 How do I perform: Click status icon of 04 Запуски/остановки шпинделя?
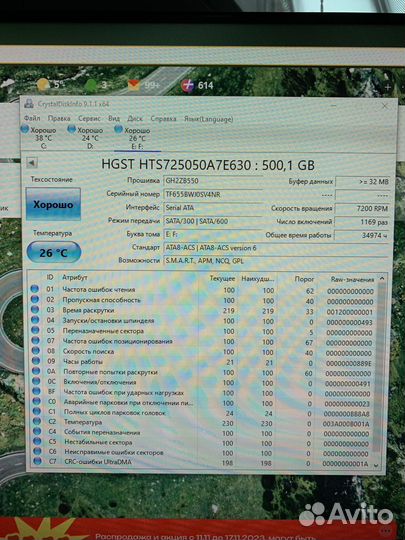tap(35, 320)
